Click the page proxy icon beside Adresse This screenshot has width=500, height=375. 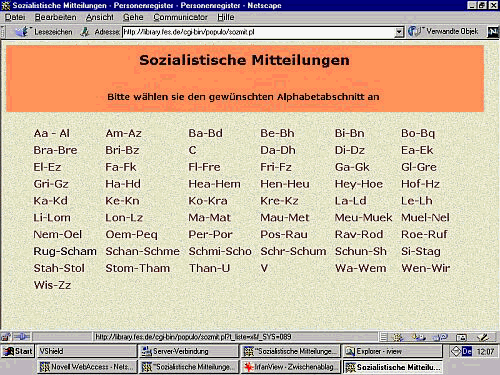[85, 32]
